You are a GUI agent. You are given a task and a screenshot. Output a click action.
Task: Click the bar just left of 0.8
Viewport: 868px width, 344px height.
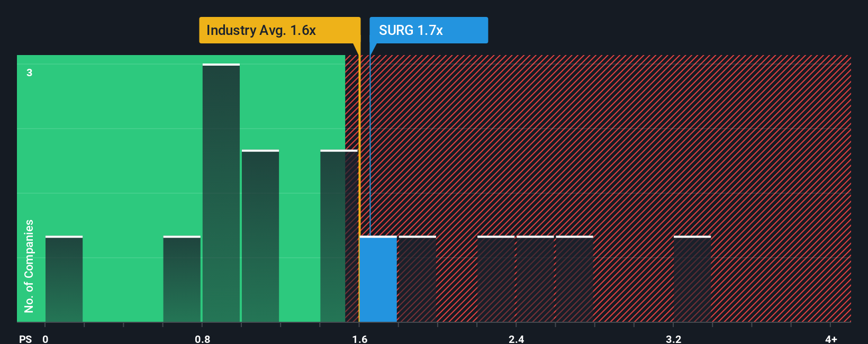click(182, 279)
